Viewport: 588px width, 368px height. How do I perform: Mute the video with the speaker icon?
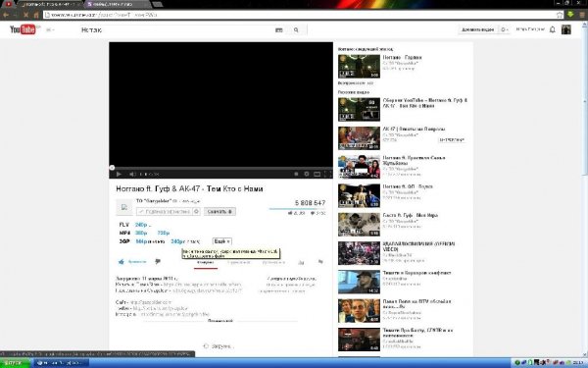pos(132,174)
